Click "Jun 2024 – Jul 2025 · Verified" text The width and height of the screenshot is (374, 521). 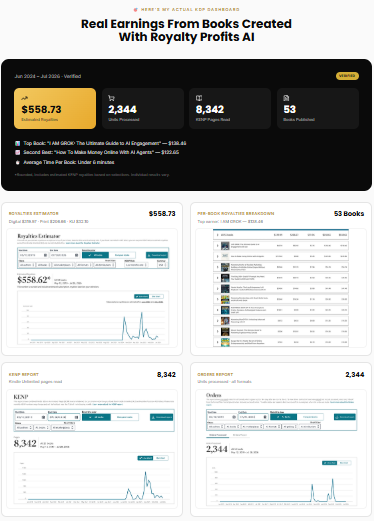tap(48, 76)
